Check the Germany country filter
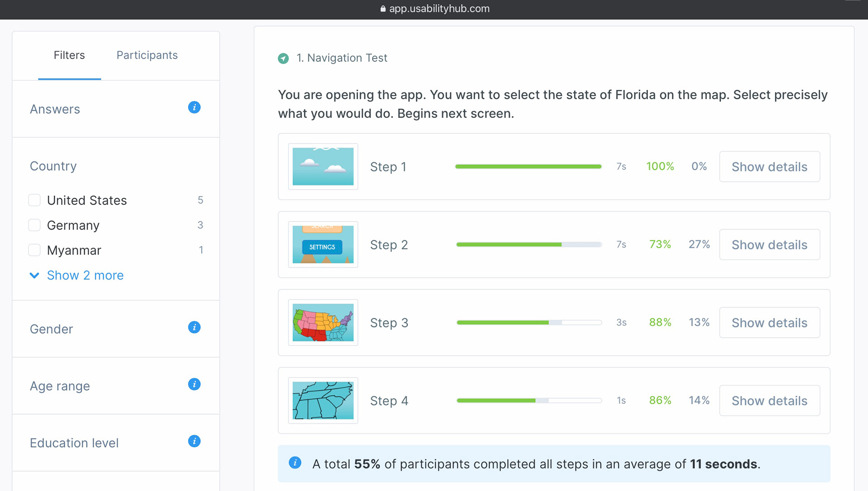The width and height of the screenshot is (868, 491). [34, 225]
